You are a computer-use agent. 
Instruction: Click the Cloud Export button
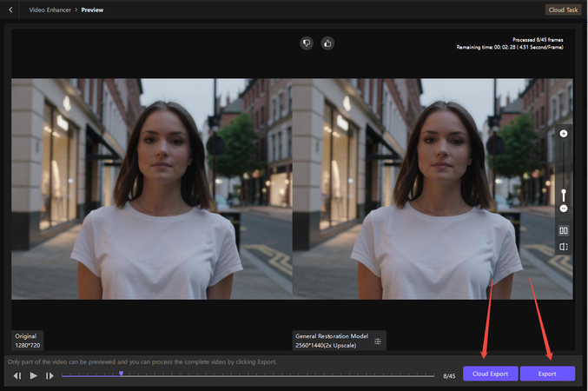point(490,374)
